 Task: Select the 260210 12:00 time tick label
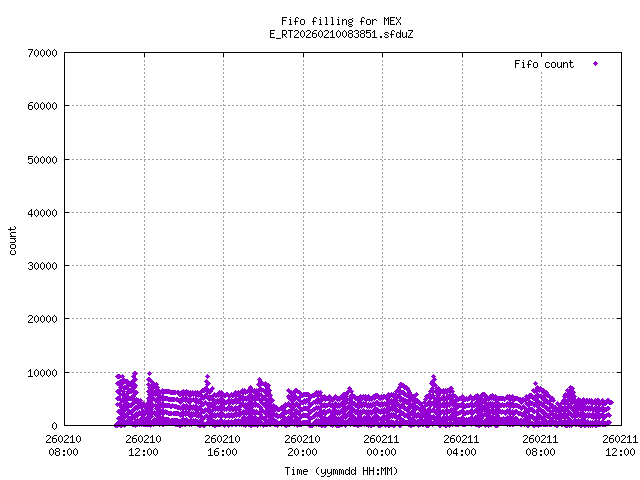[143, 445]
